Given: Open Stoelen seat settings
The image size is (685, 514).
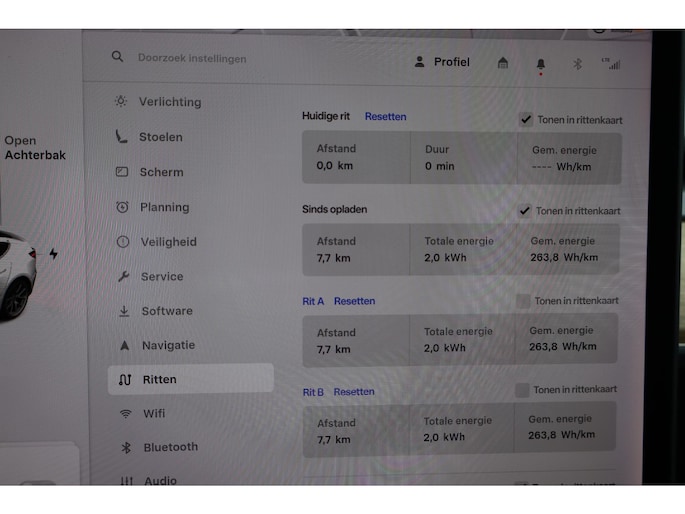Looking at the screenshot, I should coord(160,137).
